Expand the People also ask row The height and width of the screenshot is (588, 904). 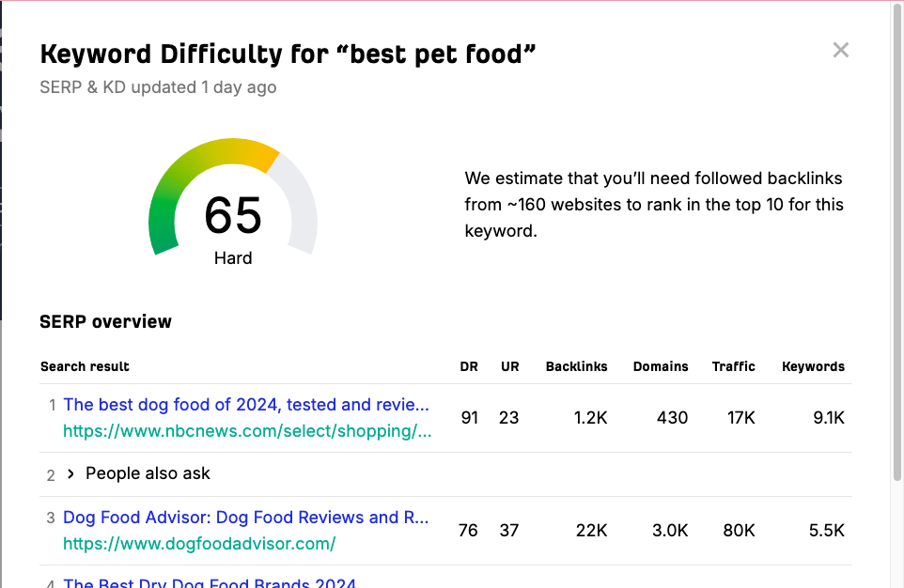pyautogui.click(x=70, y=474)
